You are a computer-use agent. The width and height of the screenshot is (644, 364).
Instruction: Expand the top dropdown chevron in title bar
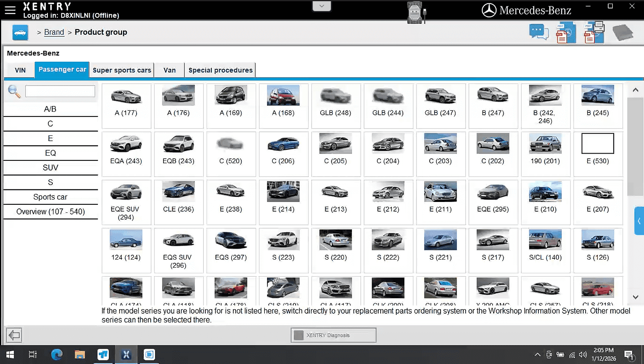coord(321,6)
